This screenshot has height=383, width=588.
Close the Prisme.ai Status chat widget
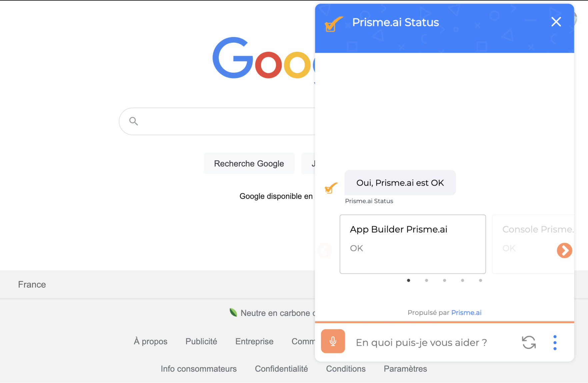click(556, 22)
